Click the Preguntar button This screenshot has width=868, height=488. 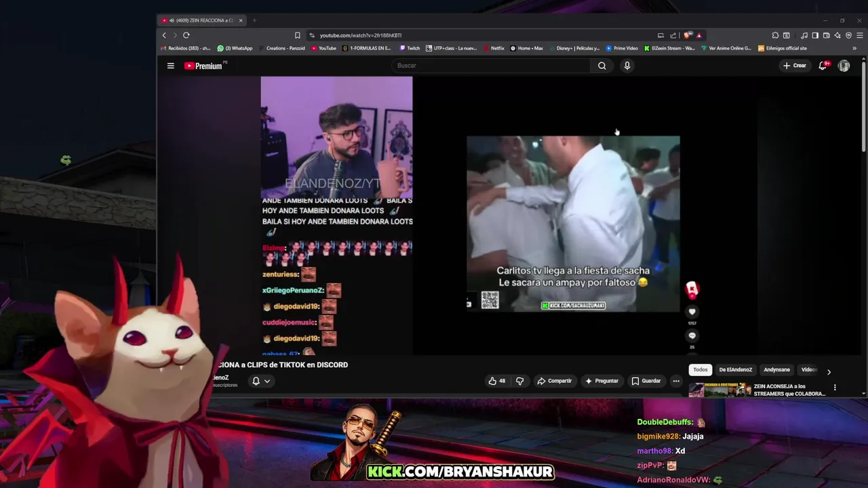(601, 381)
